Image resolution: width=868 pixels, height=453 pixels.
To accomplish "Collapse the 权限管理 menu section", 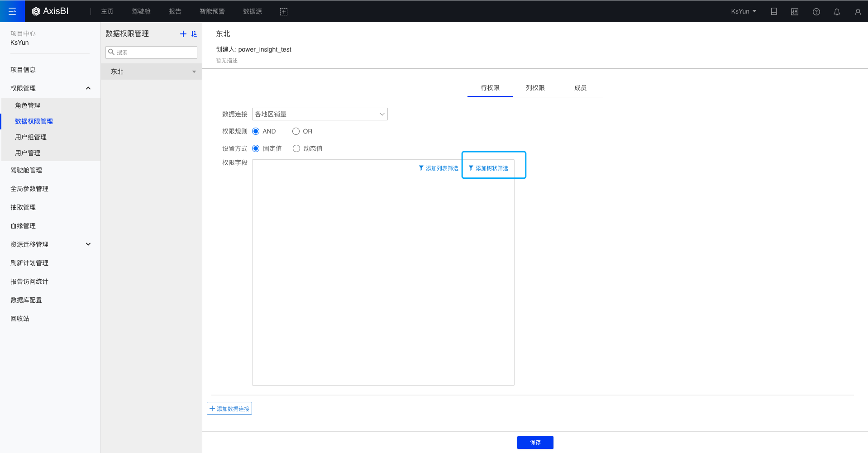I will 88,88.
